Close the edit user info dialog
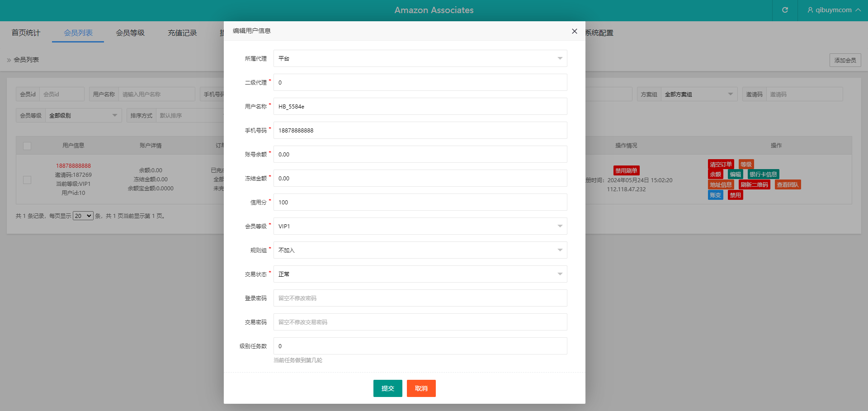Viewport: 868px width, 411px height. pyautogui.click(x=574, y=31)
